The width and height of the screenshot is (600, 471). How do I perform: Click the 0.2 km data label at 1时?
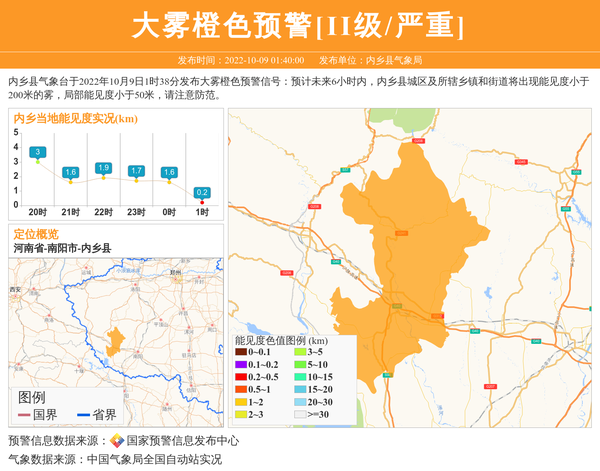[202, 192]
